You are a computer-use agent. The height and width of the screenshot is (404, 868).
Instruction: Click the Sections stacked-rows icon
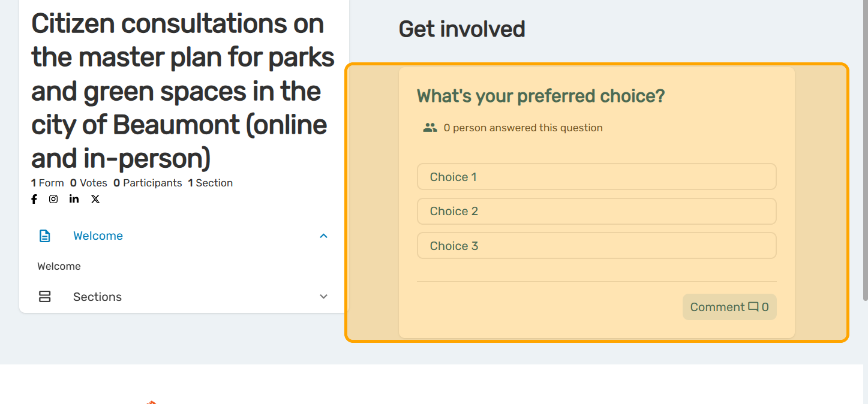pos(45,297)
